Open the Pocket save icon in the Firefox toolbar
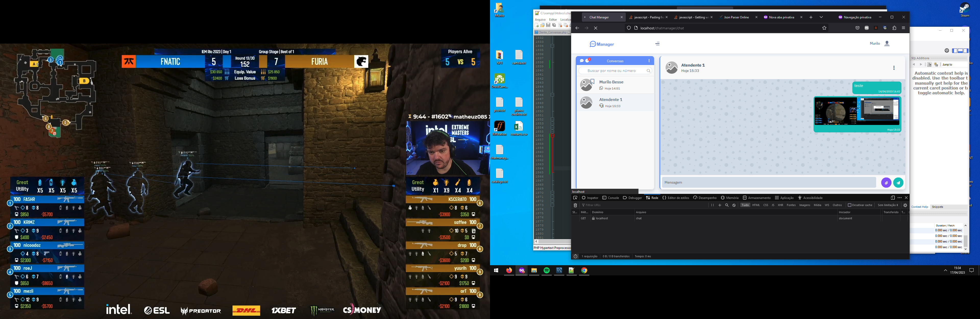 pyautogui.click(x=857, y=28)
